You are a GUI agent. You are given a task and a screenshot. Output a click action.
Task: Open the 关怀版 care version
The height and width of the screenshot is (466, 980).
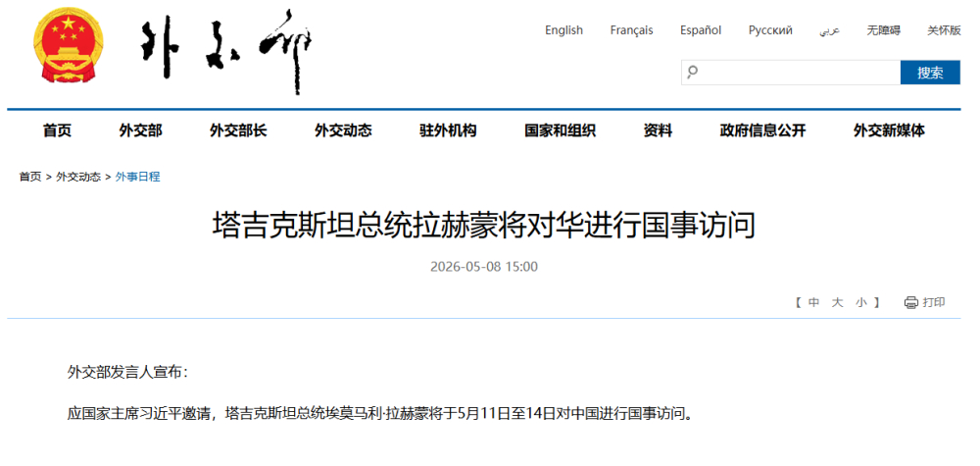click(944, 30)
